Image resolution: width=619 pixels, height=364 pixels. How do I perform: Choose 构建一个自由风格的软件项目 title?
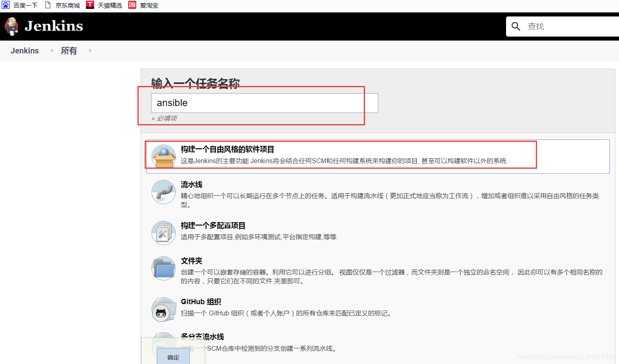point(228,149)
